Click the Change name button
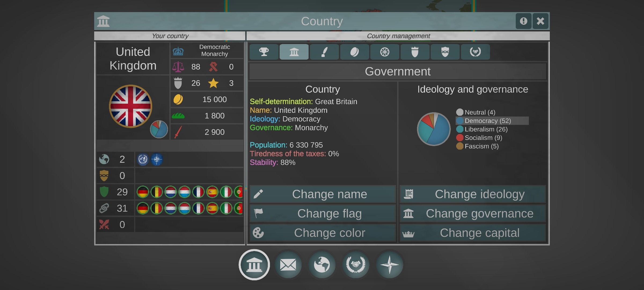The width and height of the screenshot is (644, 290). click(x=323, y=194)
